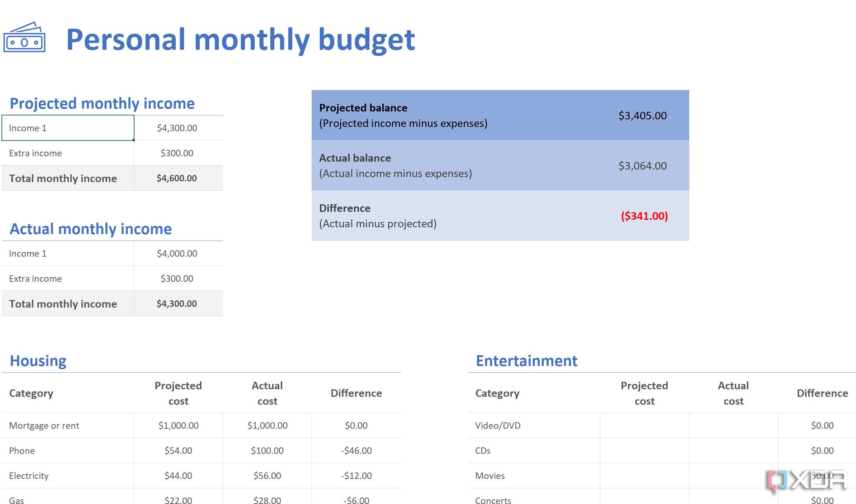856x504 pixels.
Task: Click Housing Projected cost column header
Action: coord(178,393)
